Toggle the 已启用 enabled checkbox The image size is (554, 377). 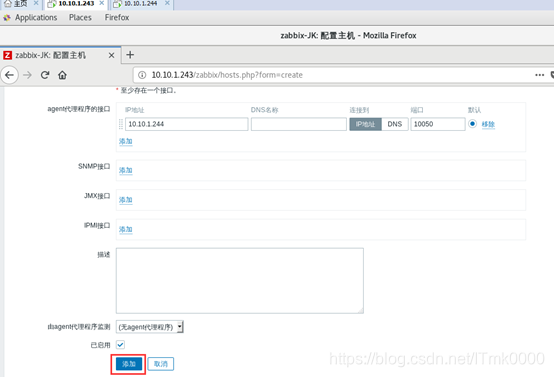pos(120,344)
